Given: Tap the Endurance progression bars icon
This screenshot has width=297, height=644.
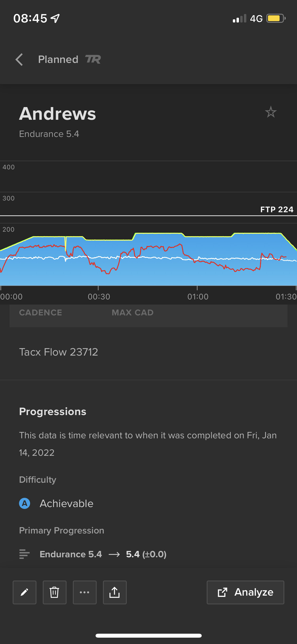Looking at the screenshot, I should (25, 554).
